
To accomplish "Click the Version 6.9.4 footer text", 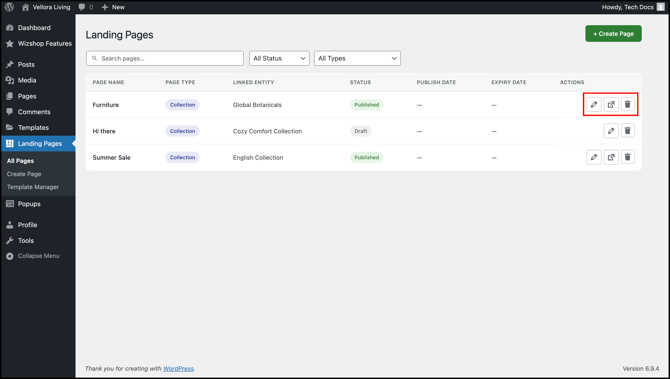I will (641, 368).
